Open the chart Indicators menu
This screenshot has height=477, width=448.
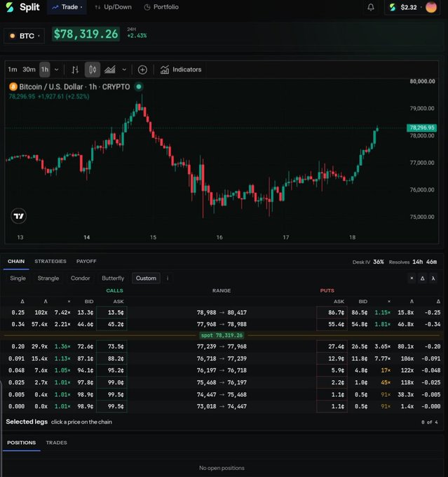[x=181, y=69]
